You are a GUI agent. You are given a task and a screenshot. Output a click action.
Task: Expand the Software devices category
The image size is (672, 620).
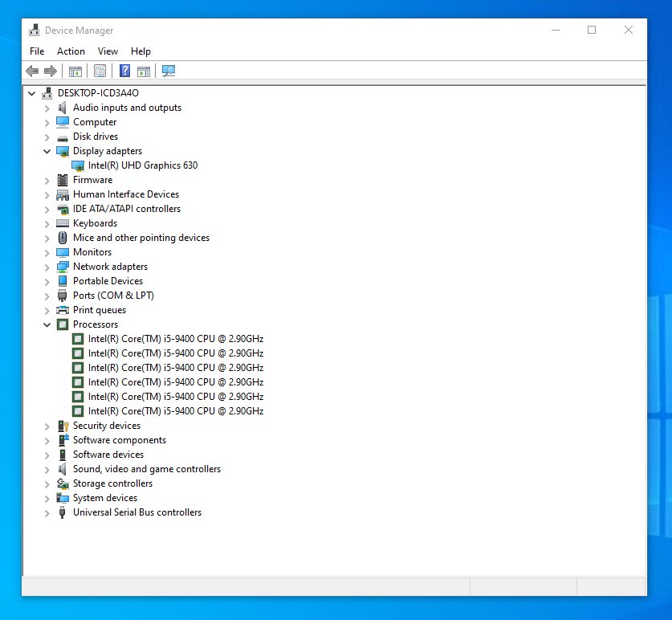click(47, 455)
